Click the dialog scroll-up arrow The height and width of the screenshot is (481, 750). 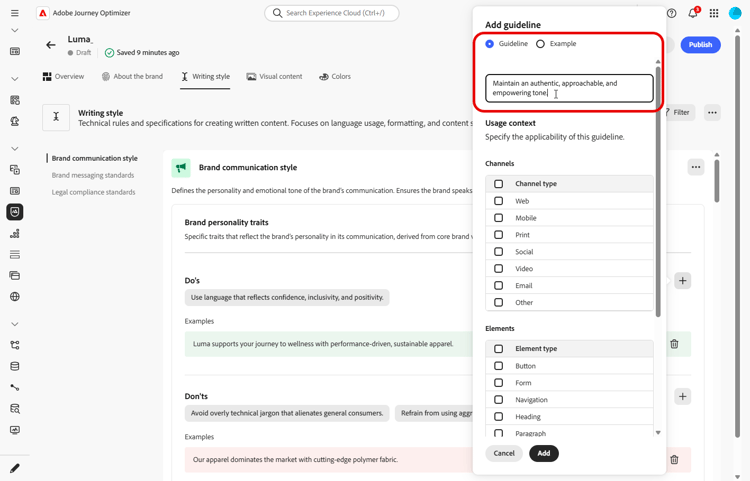[x=658, y=62]
